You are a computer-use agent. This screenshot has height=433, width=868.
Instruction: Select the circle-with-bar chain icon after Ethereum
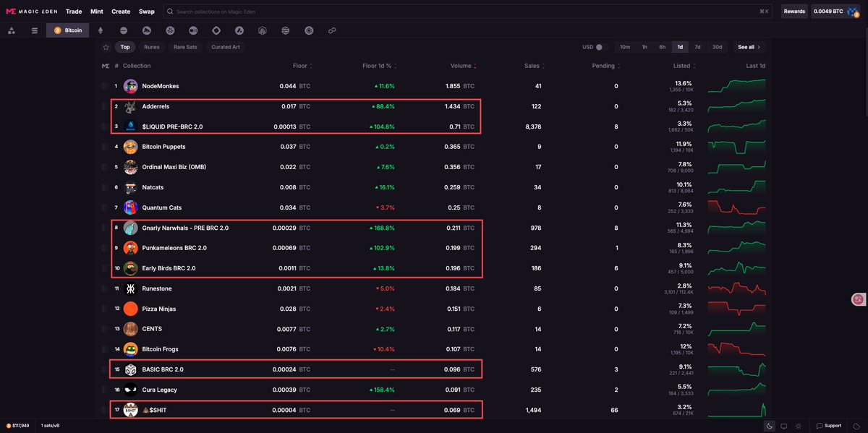click(x=124, y=30)
